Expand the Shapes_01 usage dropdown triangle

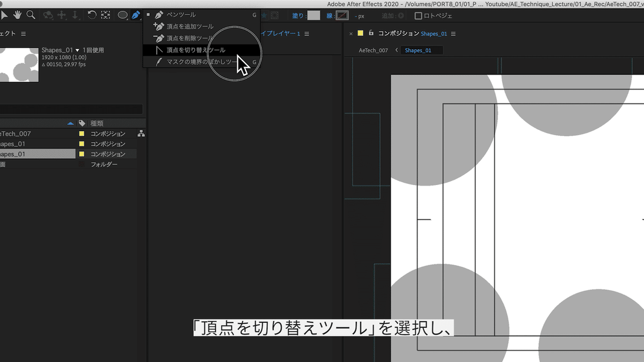click(77, 50)
